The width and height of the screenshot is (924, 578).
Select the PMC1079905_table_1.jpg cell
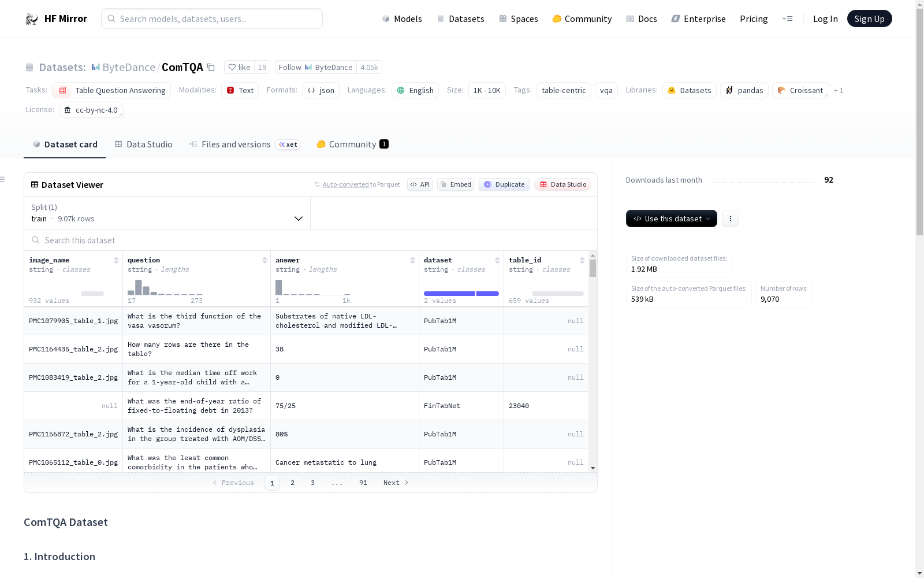73,321
